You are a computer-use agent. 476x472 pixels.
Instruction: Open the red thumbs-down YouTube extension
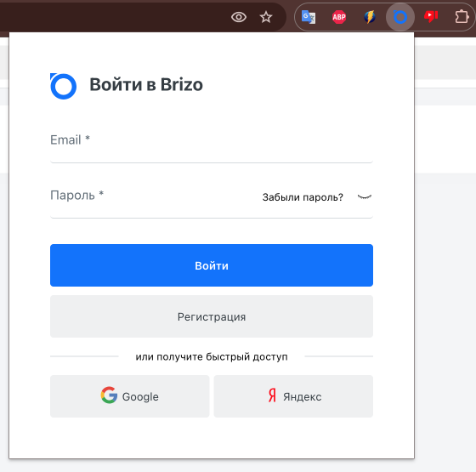pyautogui.click(x=431, y=17)
